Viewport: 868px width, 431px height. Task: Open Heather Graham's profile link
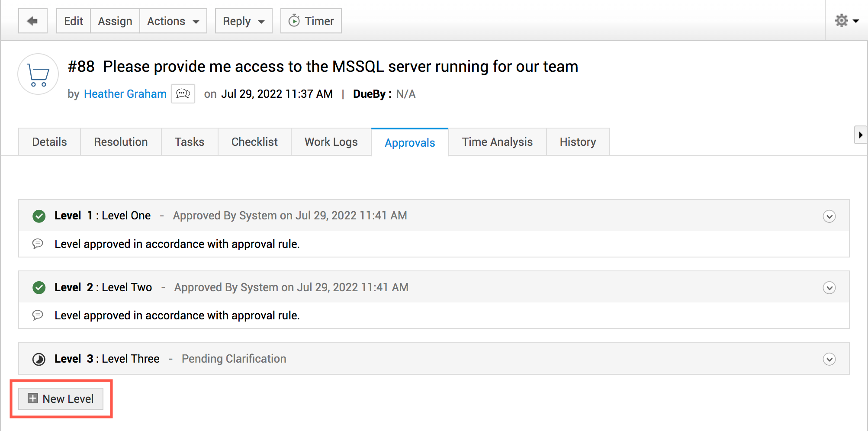click(125, 94)
